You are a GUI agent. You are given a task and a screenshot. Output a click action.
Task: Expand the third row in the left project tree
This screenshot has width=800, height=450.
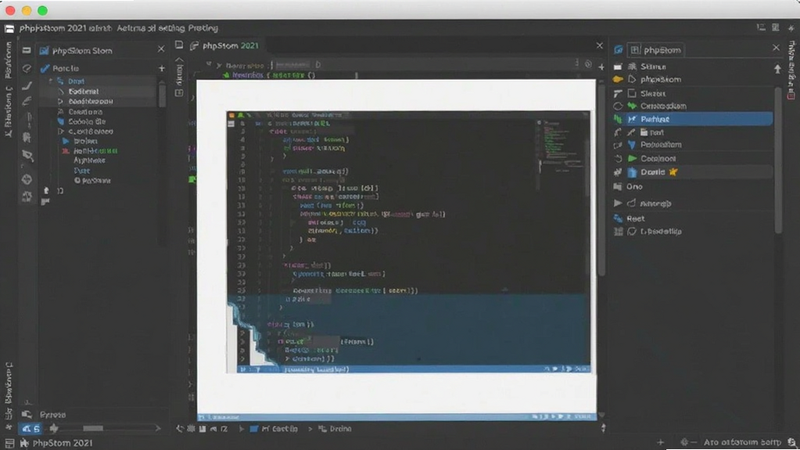point(61,102)
